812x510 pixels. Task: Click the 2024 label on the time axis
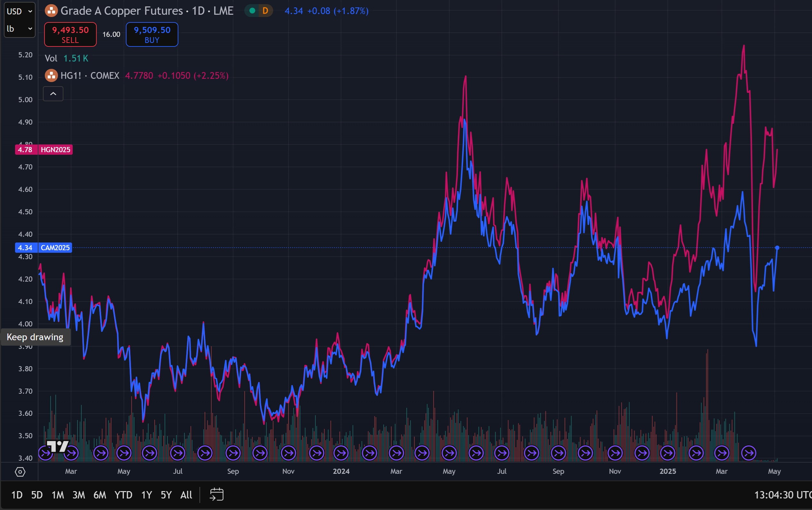pyautogui.click(x=341, y=471)
